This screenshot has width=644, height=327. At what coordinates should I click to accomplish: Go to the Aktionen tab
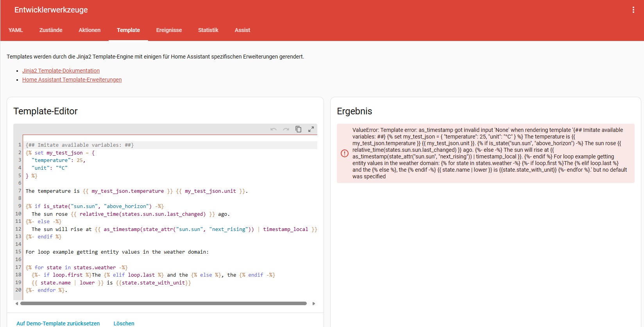pyautogui.click(x=89, y=30)
